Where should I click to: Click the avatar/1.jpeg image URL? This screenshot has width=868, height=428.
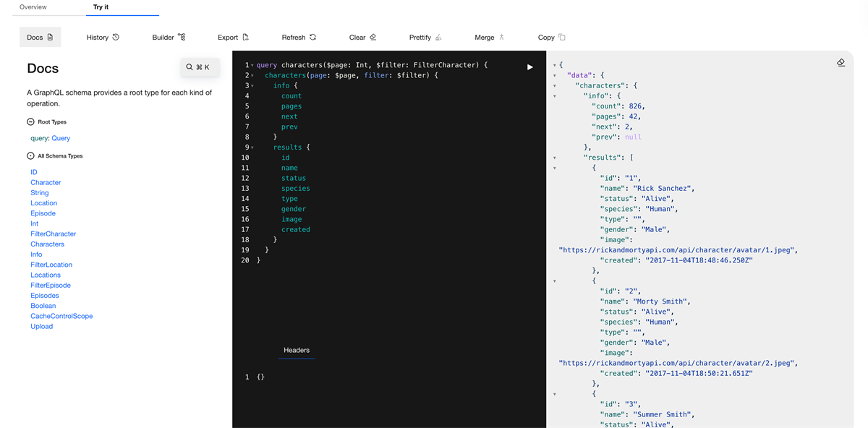678,250
